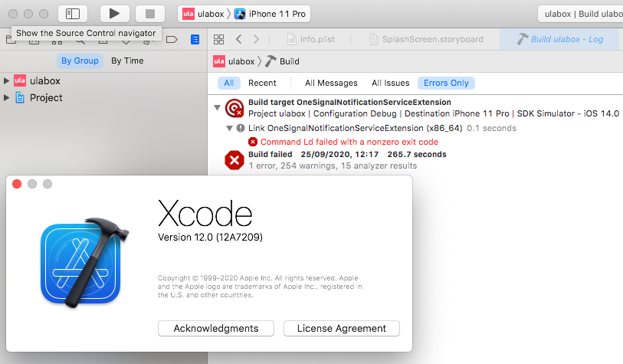Show the Source Control navigator icon
Viewport: 623px width, 364px height.
34,39
